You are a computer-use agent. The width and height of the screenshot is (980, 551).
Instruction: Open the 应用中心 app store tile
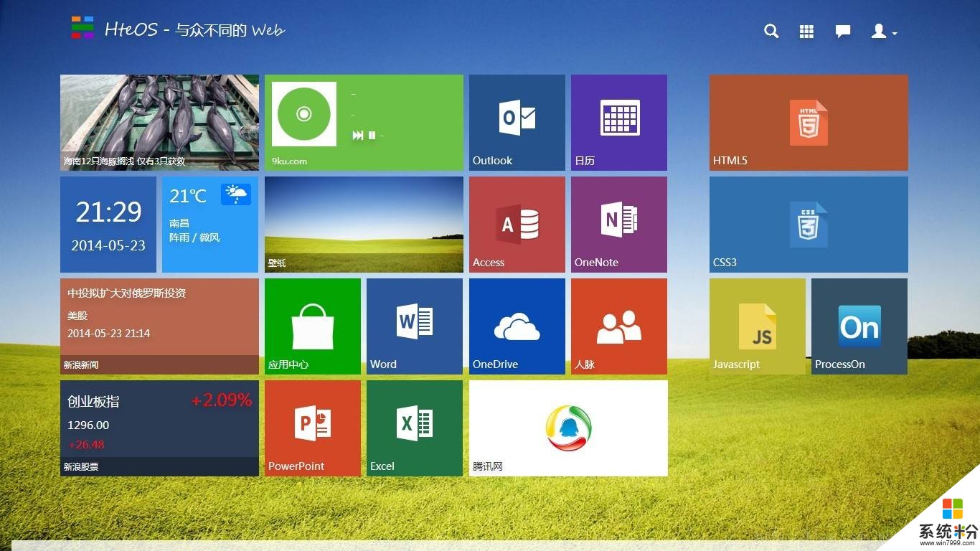point(312,326)
